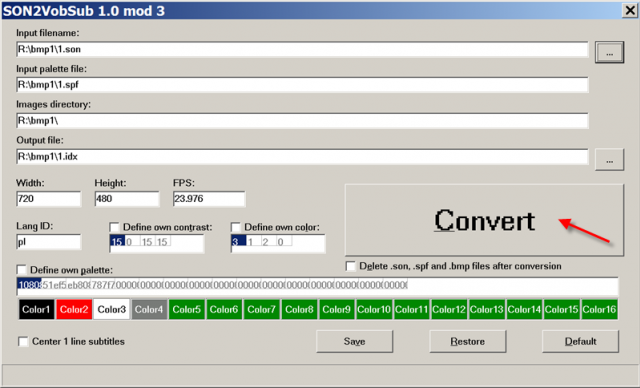Close the SON2VobSub window

pyautogui.click(x=629, y=10)
